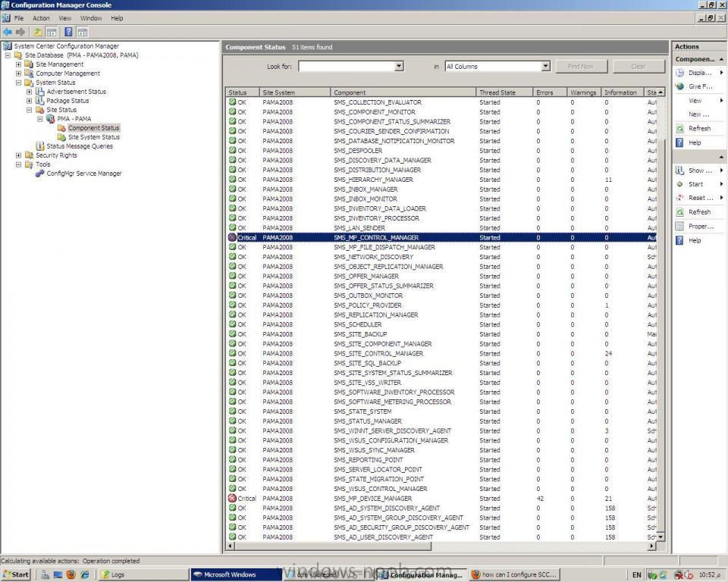Open the Look for dropdown arrow
Screen dimensions: 728x582
click(x=399, y=67)
